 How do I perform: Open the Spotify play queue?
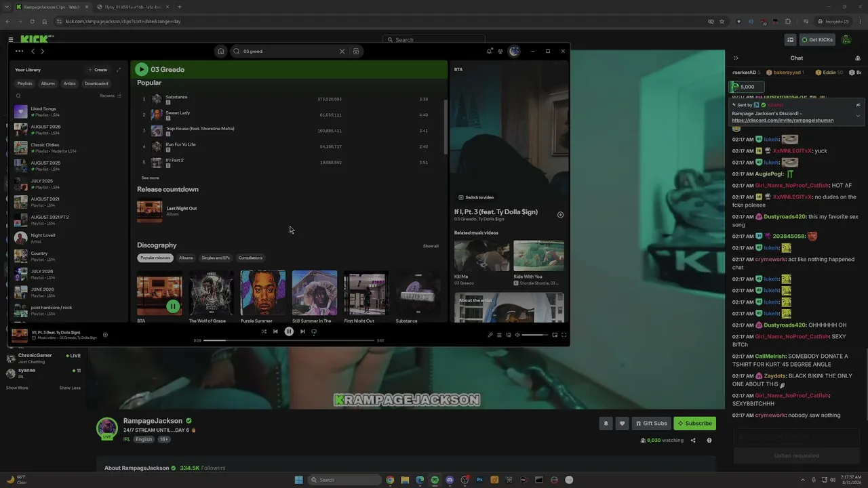click(499, 335)
